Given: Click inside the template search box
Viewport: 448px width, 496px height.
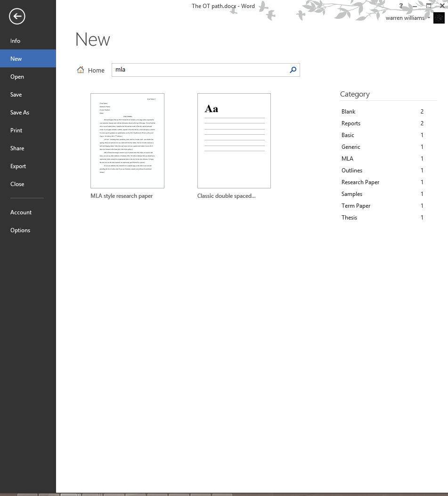Looking at the screenshot, I should pyautogui.click(x=200, y=70).
